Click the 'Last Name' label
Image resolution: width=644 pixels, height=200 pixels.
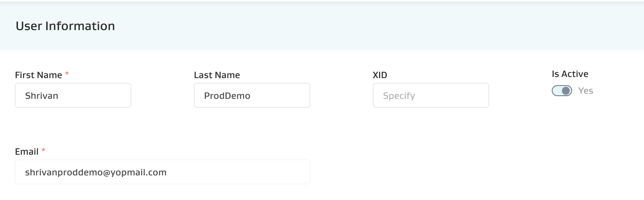coord(217,75)
